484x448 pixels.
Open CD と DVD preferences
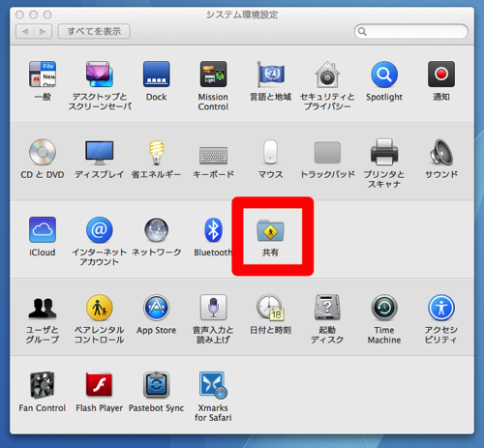coord(43,152)
